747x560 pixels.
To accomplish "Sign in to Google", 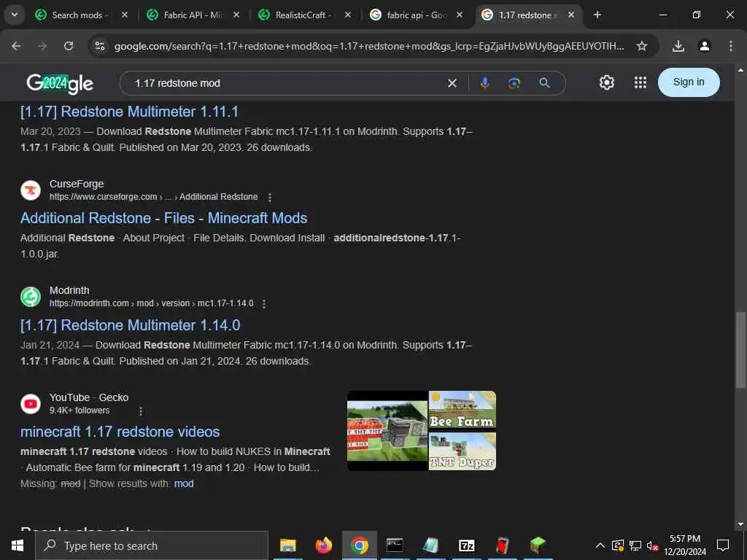I will 689,82.
